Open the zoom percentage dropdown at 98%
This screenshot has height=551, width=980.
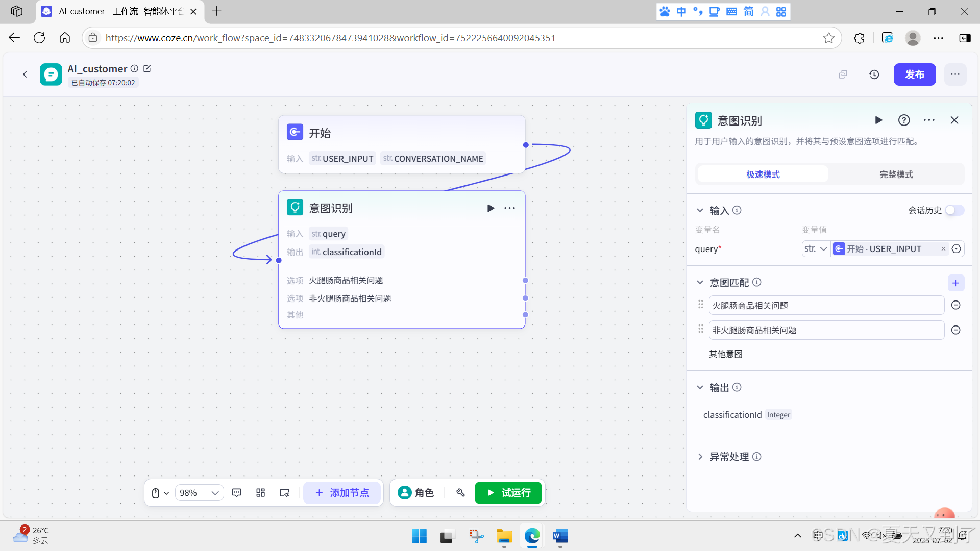[199, 493]
